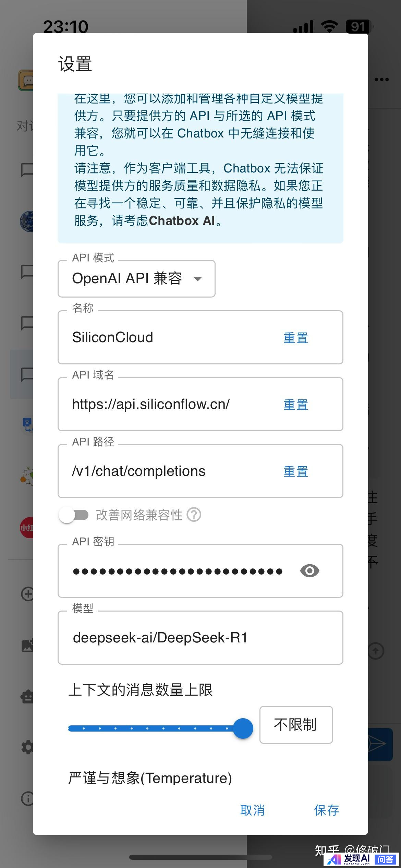Click the three-dot more options icon

[381, 80]
